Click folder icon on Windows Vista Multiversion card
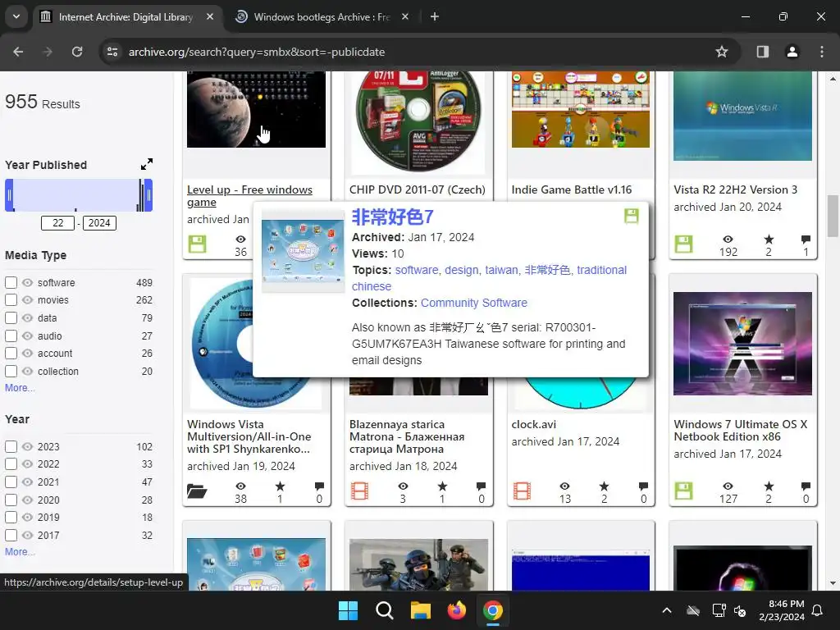 pyautogui.click(x=197, y=491)
